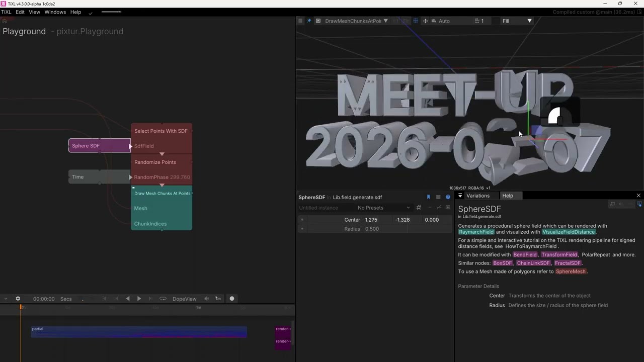Click the pan/move gizmo icon in viewport toolbar
The width and height of the screenshot is (644, 362).
(425, 21)
